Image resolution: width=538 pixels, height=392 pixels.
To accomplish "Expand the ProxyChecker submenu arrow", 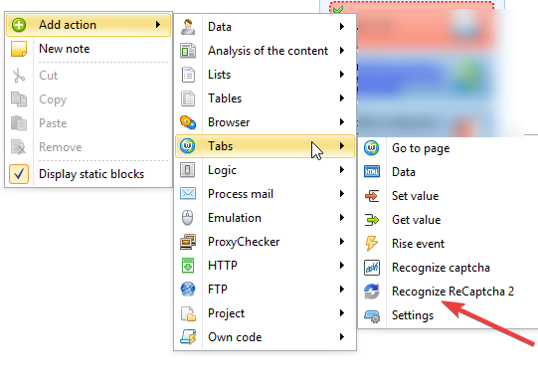I will coord(342,242).
